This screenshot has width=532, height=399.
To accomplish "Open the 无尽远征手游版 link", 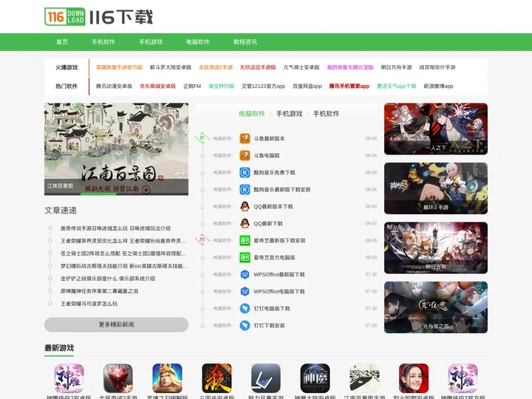I will (258, 67).
